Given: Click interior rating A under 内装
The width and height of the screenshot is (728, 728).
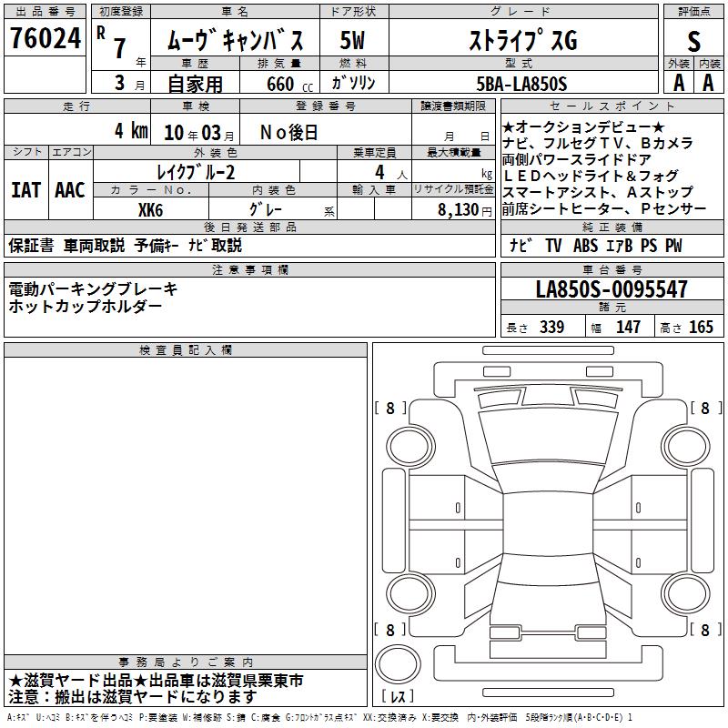Looking at the screenshot, I should click(708, 83).
